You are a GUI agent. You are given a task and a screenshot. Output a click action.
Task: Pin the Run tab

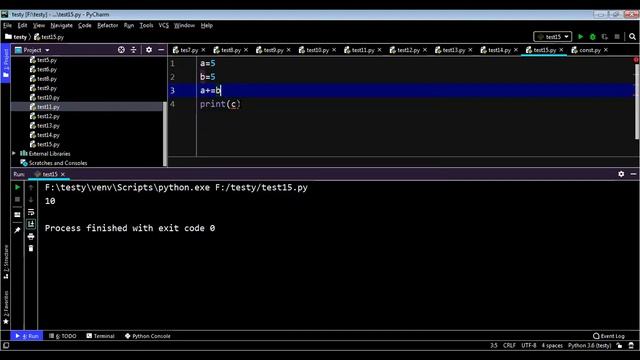point(17,230)
